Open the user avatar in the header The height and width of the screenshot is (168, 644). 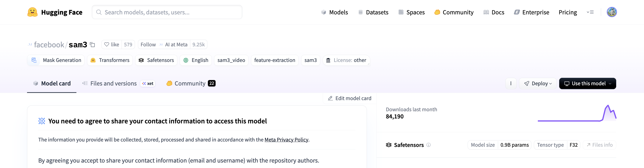click(x=612, y=12)
